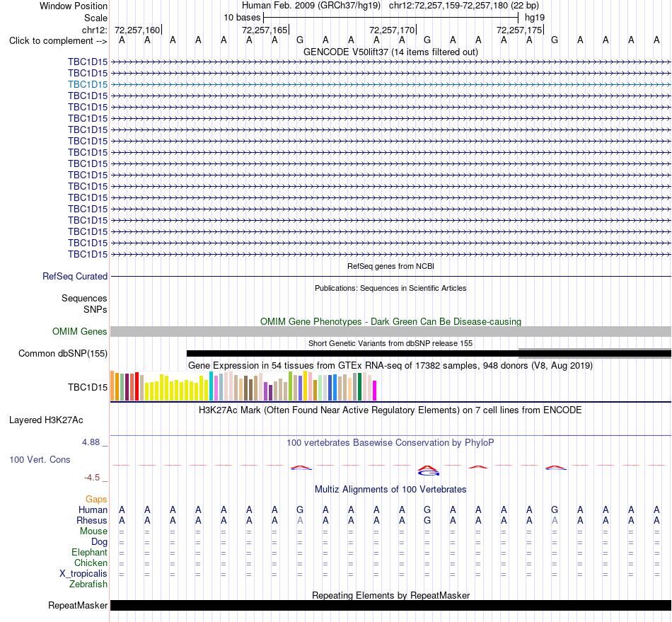
Task: Click the RefSeq Curated horizontal intron line
Action: [x=390, y=276]
